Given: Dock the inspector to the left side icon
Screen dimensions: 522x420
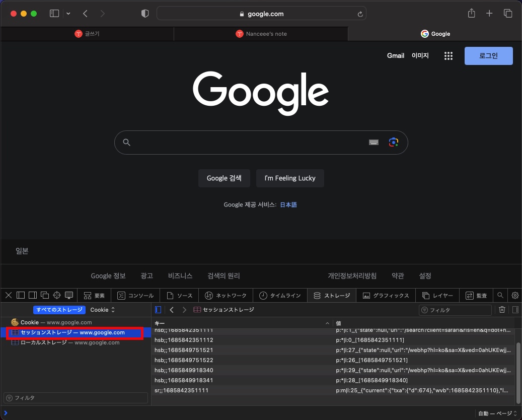Looking at the screenshot, I should (x=21, y=295).
